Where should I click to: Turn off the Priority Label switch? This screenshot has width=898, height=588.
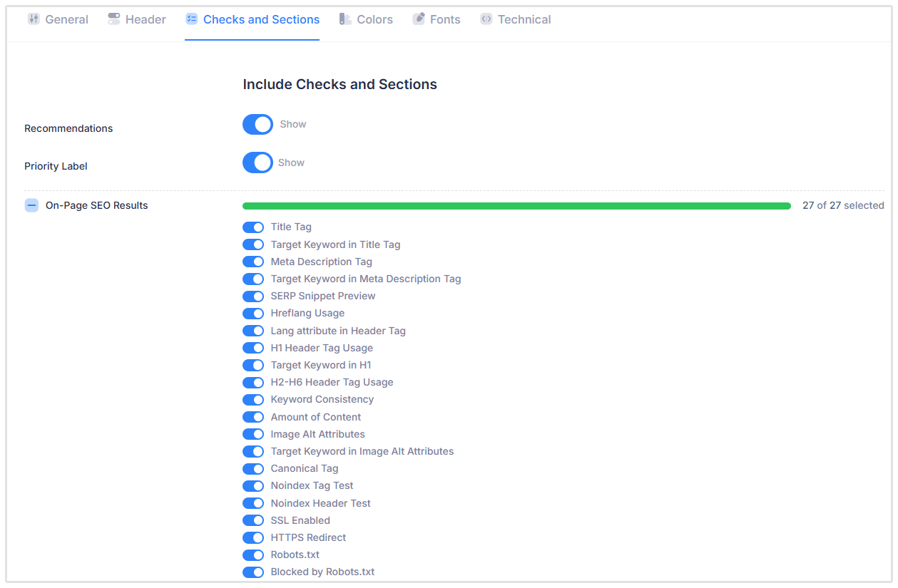click(257, 163)
